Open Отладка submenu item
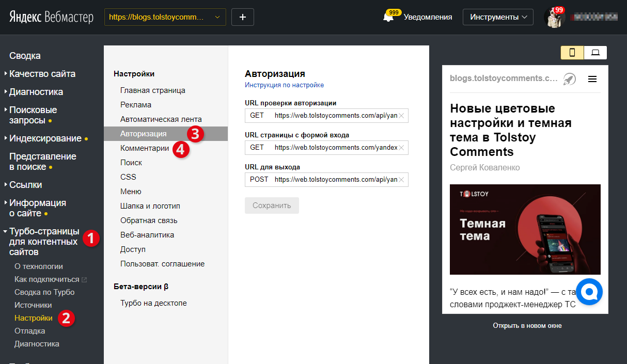 tap(30, 331)
